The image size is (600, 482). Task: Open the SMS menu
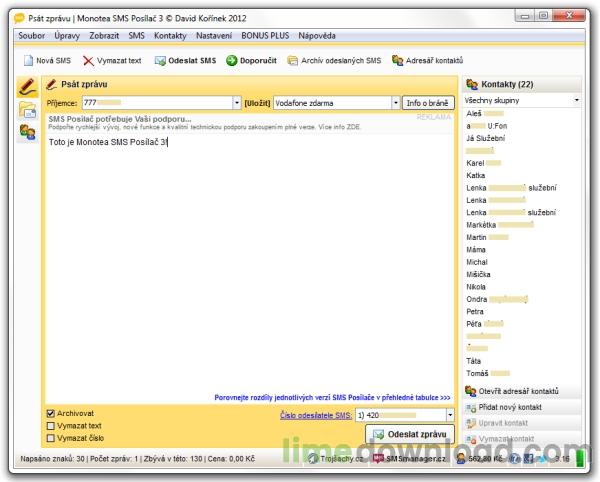tap(136, 36)
